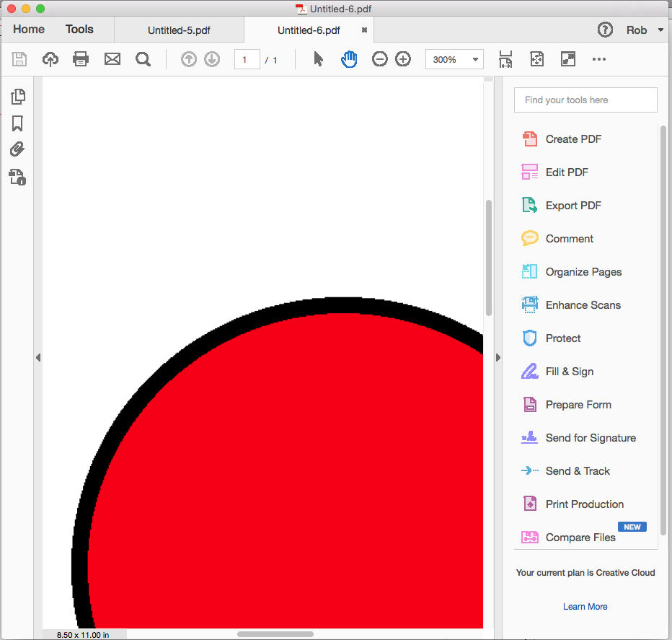Image resolution: width=672 pixels, height=640 pixels.
Task: Switch to the Home tab
Action: (28, 29)
